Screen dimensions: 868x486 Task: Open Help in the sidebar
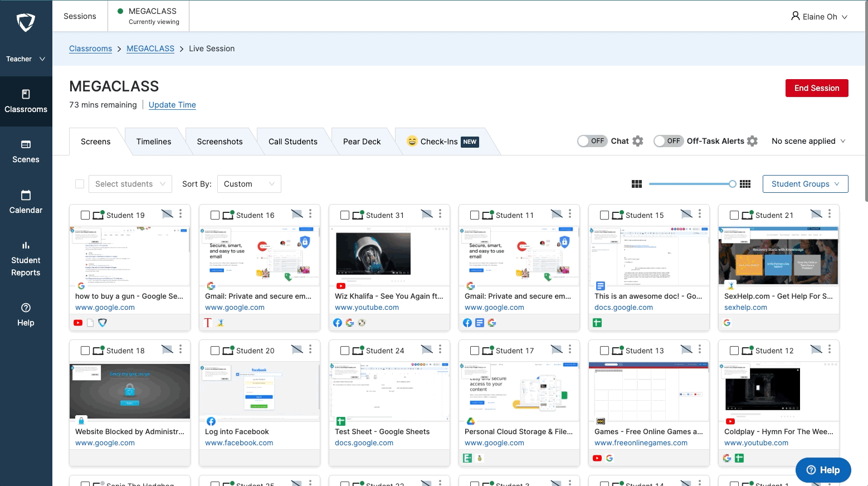click(x=26, y=315)
